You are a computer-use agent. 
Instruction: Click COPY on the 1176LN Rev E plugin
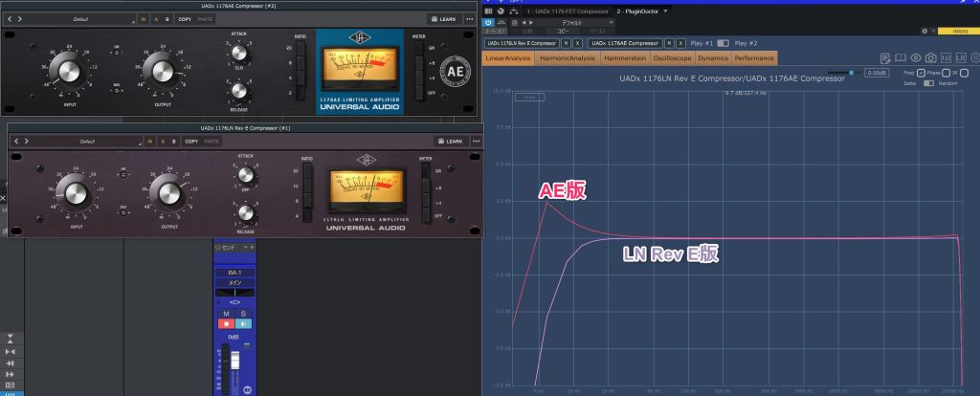191,141
